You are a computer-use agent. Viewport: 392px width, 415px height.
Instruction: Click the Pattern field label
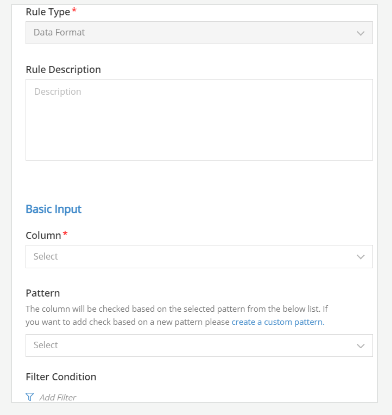pyautogui.click(x=43, y=293)
